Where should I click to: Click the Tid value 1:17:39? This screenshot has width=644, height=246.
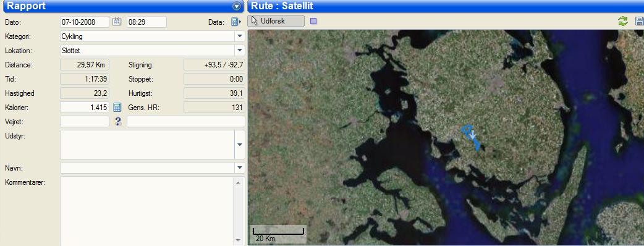coord(85,79)
